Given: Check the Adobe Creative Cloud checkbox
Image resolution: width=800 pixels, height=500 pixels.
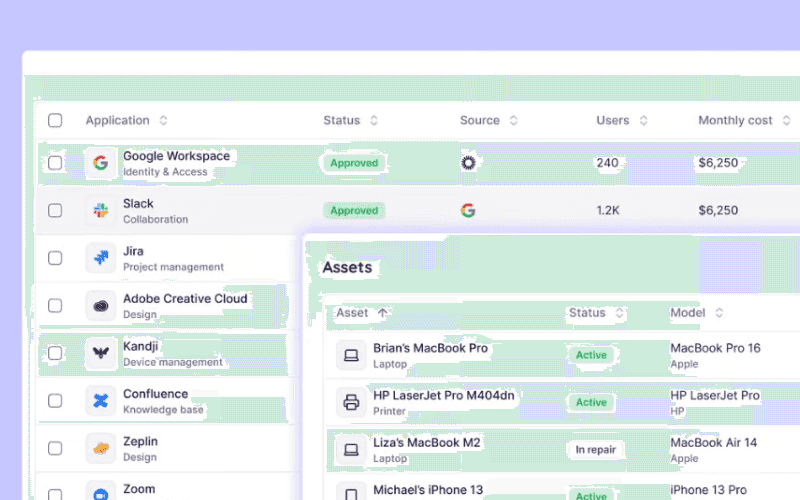Looking at the screenshot, I should [55, 306].
